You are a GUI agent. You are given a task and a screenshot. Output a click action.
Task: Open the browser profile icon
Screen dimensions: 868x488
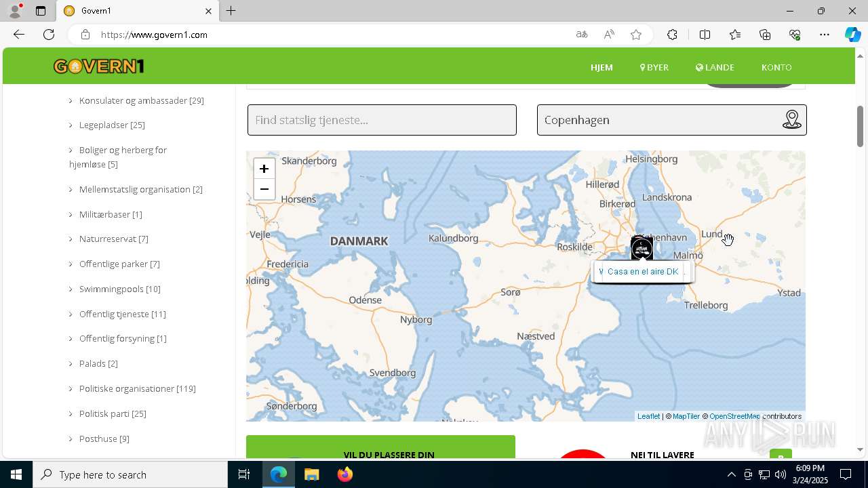click(15, 11)
